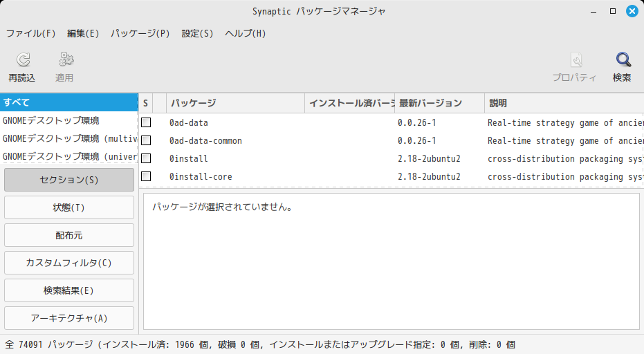The width and height of the screenshot is (644, 354).
Task: Open the パッケージ(P) menu
Action: [x=140, y=33]
